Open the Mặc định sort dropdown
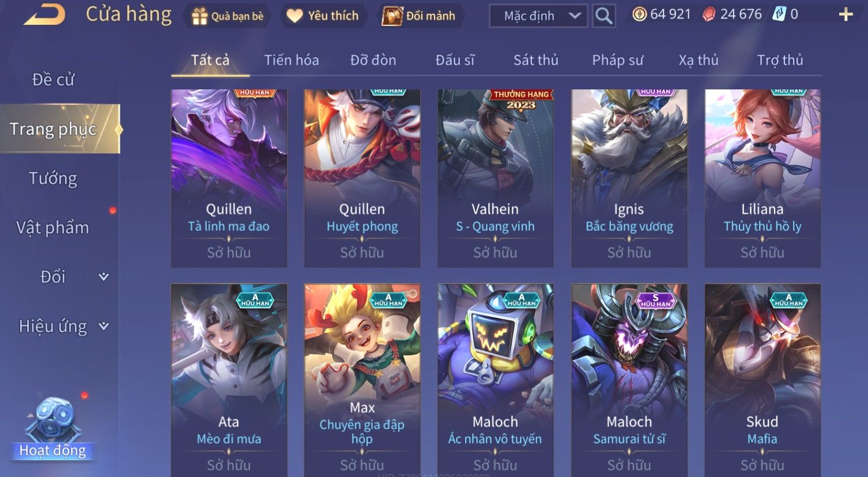This screenshot has height=477, width=868. (x=538, y=16)
